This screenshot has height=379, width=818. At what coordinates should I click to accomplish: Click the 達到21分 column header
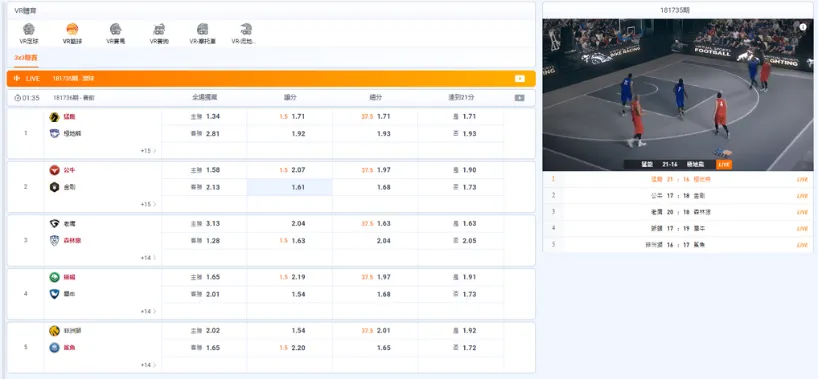[x=461, y=98]
